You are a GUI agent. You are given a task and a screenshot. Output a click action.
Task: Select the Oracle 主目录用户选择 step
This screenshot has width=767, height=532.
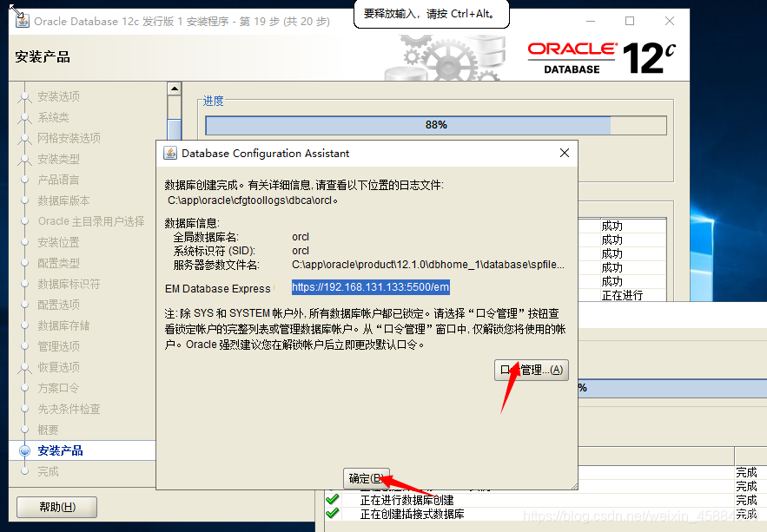tap(91, 221)
